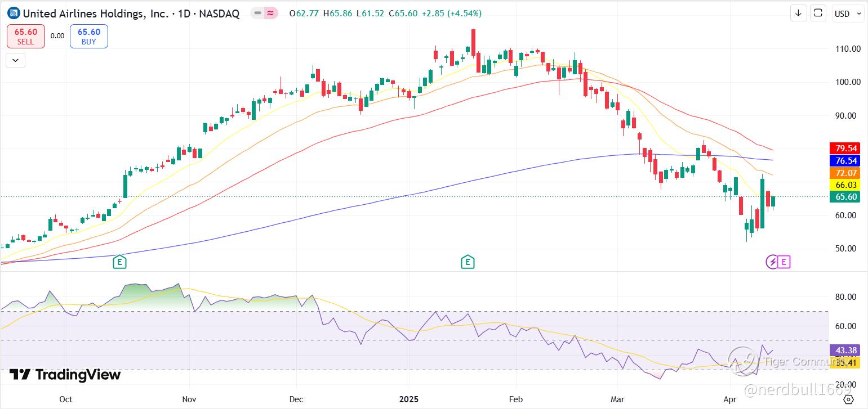868x409 pixels.
Task: Click the Oct label on time axis
Action: pos(66,399)
